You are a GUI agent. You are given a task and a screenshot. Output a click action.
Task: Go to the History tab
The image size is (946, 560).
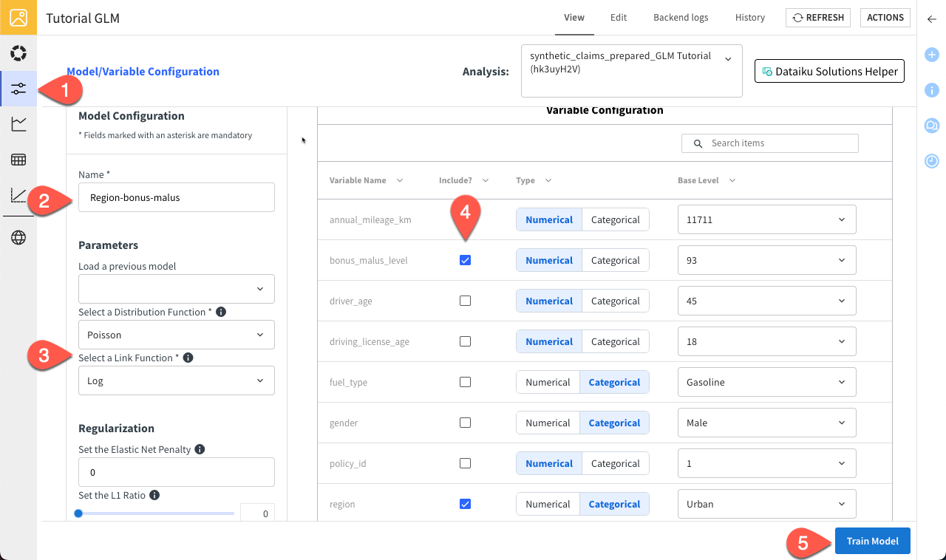(x=749, y=18)
